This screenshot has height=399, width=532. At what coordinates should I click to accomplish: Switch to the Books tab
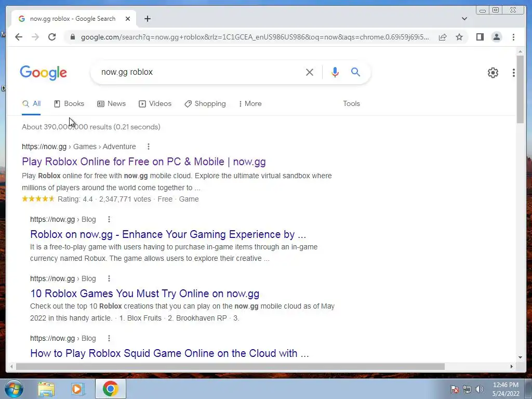pyautogui.click(x=69, y=104)
